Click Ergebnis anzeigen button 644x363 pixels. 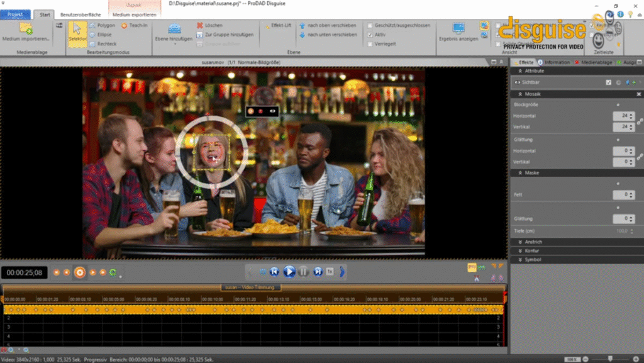coord(459,31)
